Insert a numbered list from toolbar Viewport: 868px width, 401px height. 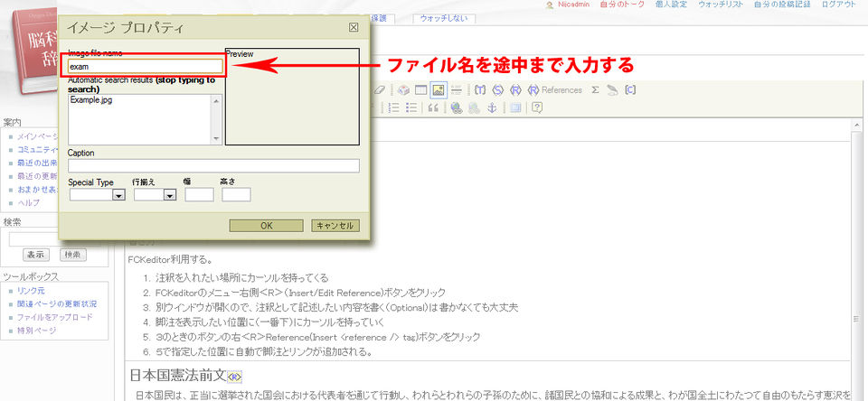tap(394, 107)
